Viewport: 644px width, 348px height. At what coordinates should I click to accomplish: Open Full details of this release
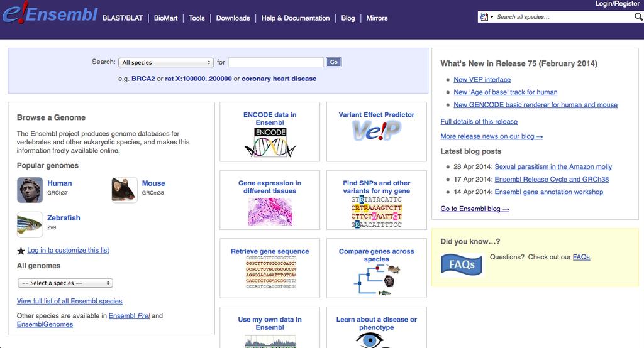click(x=479, y=121)
